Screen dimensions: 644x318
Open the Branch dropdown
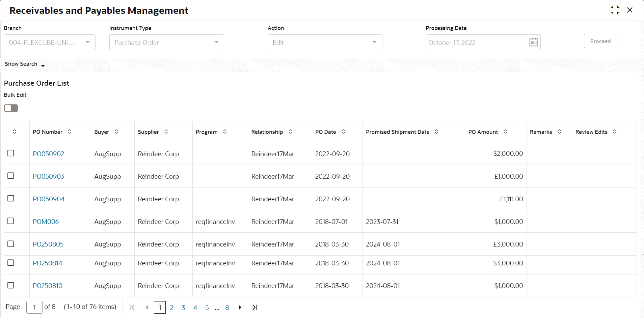(x=50, y=42)
